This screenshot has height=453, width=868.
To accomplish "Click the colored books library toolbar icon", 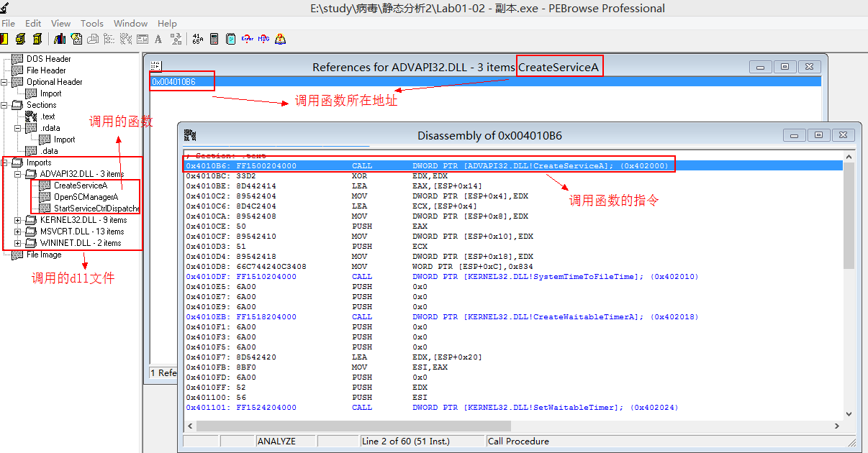I will tap(59, 39).
